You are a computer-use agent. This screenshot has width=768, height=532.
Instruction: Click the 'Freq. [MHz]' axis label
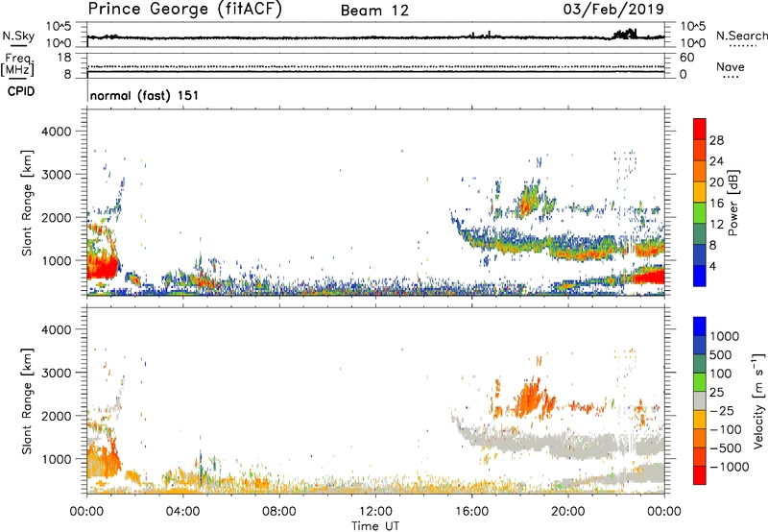tap(17, 64)
